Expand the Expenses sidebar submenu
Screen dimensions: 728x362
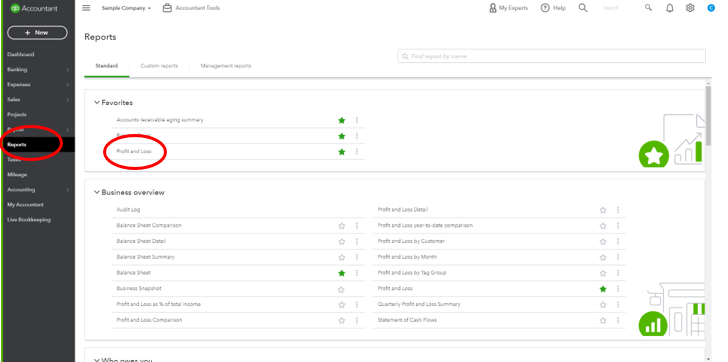coord(67,84)
